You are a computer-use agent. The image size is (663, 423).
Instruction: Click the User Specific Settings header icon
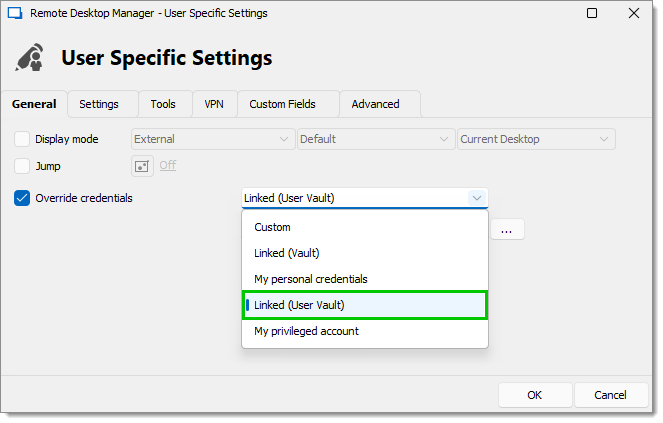[30, 57]
